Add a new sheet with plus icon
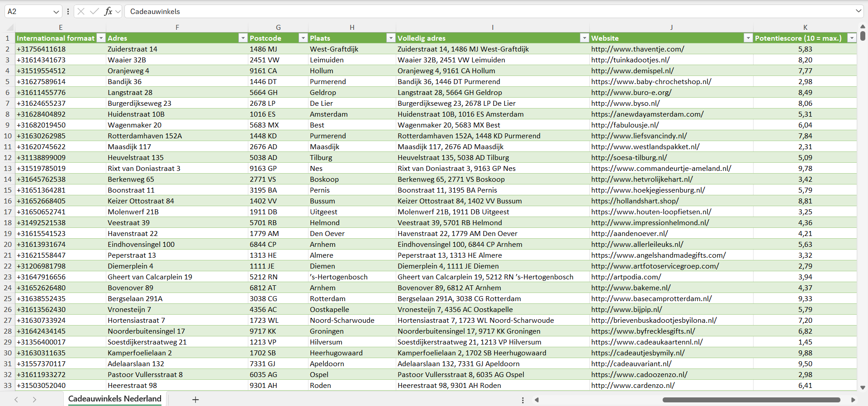This screenshot has height=406, width=868. pyautogui.click(x=195, y=400)
